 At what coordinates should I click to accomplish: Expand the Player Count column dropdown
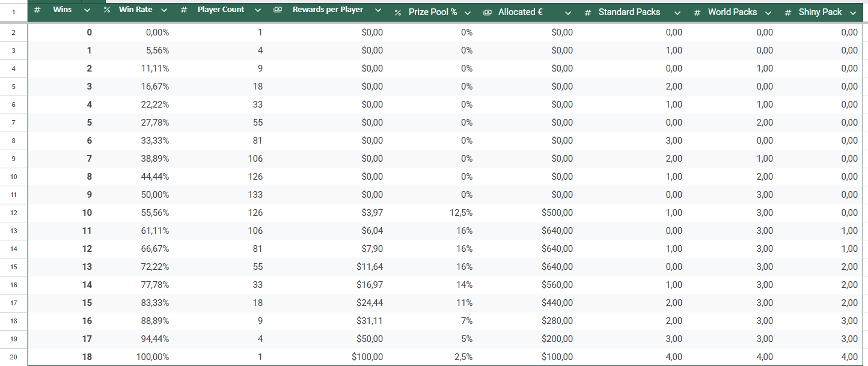click(258, 10)
